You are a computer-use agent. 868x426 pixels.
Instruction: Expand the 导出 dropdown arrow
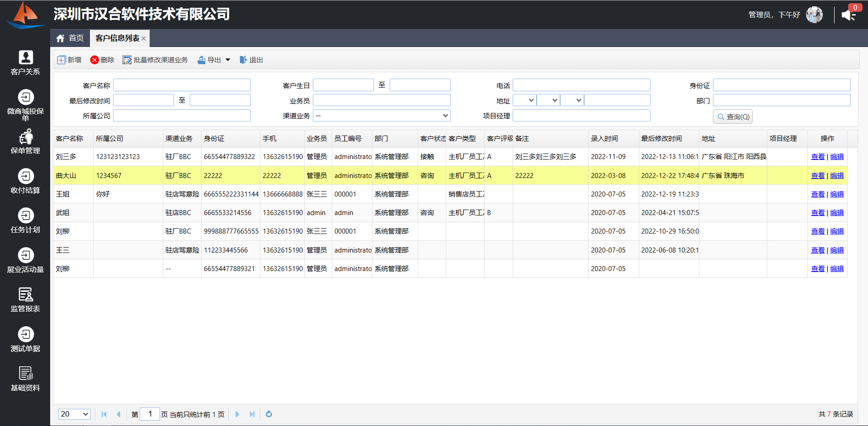pos(228,60)
